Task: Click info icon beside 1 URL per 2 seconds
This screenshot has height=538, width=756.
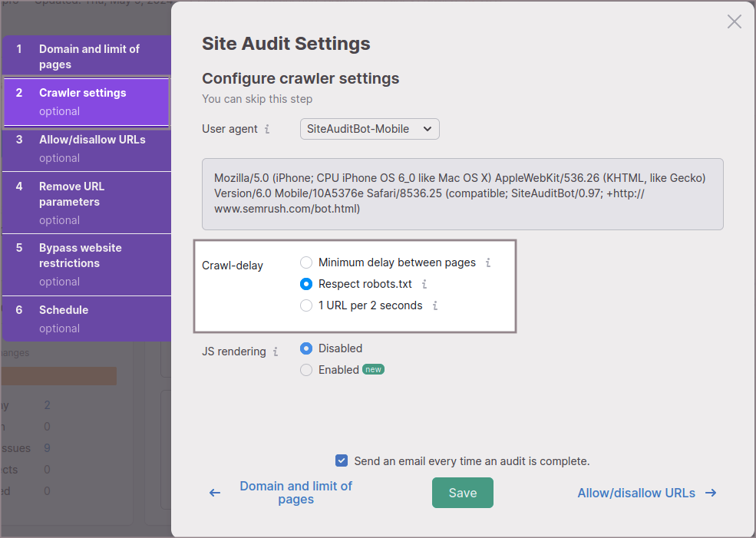Action: coord(434,305)
